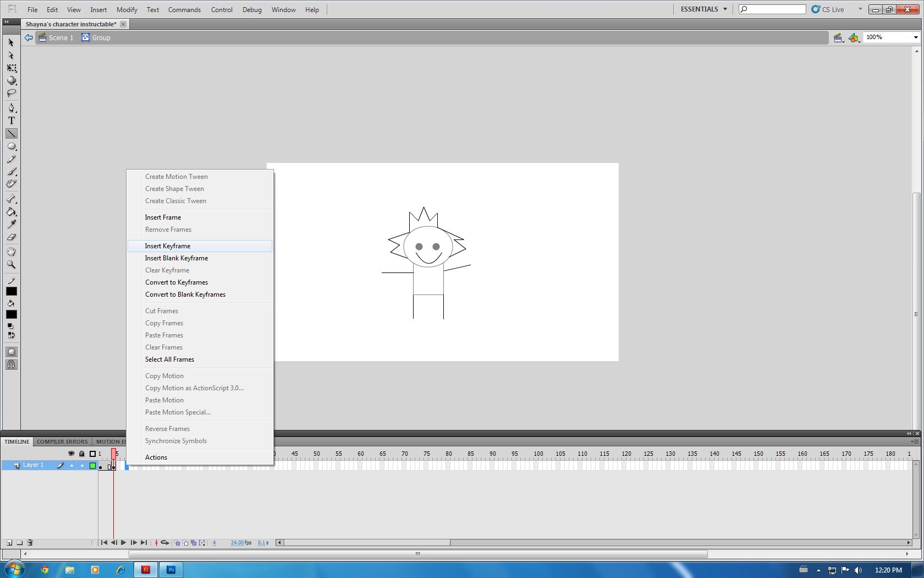Expand the CS Live dropdown
Screen dimensions: 924x578
859,9
